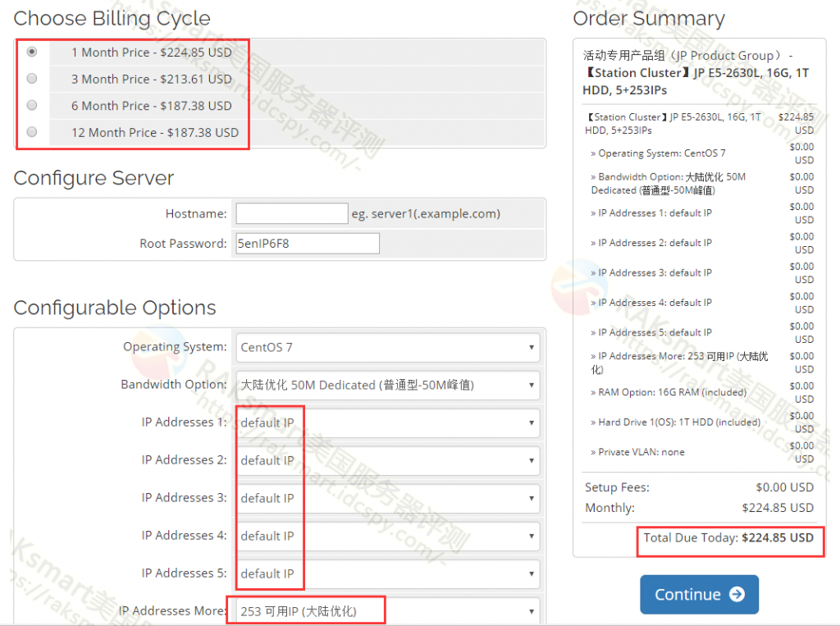The width and height of the screenshot is (840, 626).
Task: Open the IP Addresses 1 dropdown
Action: click(388, 423)
